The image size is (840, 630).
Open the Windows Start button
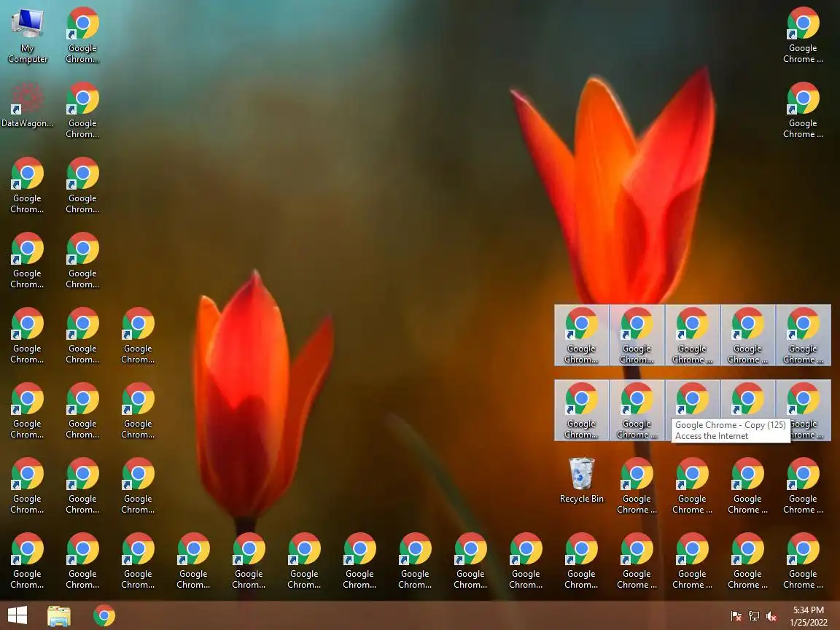[17, 615]
